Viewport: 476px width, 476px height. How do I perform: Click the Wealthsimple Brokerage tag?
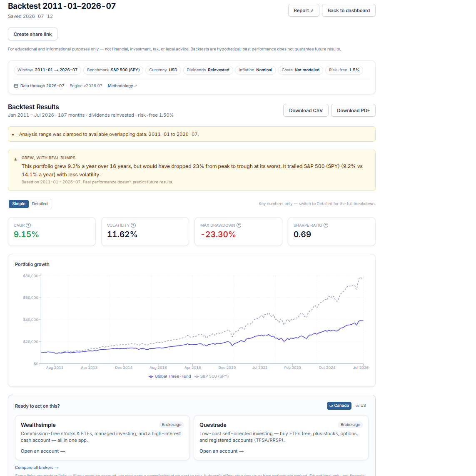tap(172, 425)
